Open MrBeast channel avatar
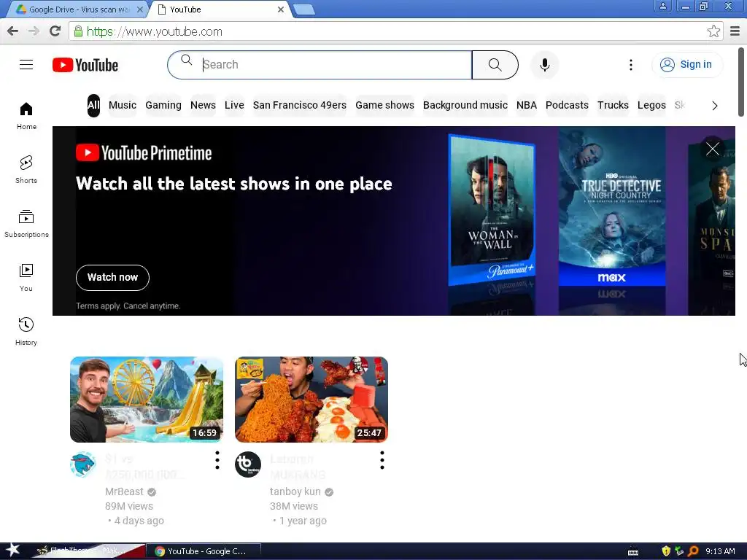The width and height of the screenshot is (747, 560). (x=83, y=464)
